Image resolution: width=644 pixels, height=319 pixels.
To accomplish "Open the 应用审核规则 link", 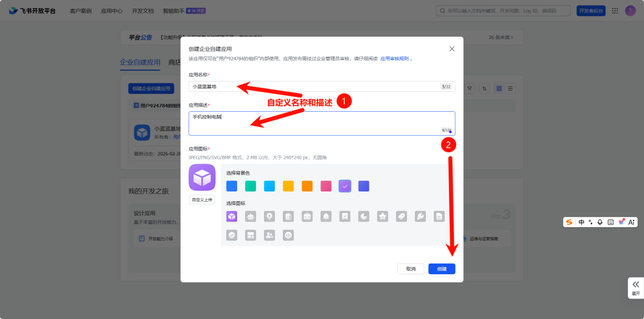I will point(395,59).
